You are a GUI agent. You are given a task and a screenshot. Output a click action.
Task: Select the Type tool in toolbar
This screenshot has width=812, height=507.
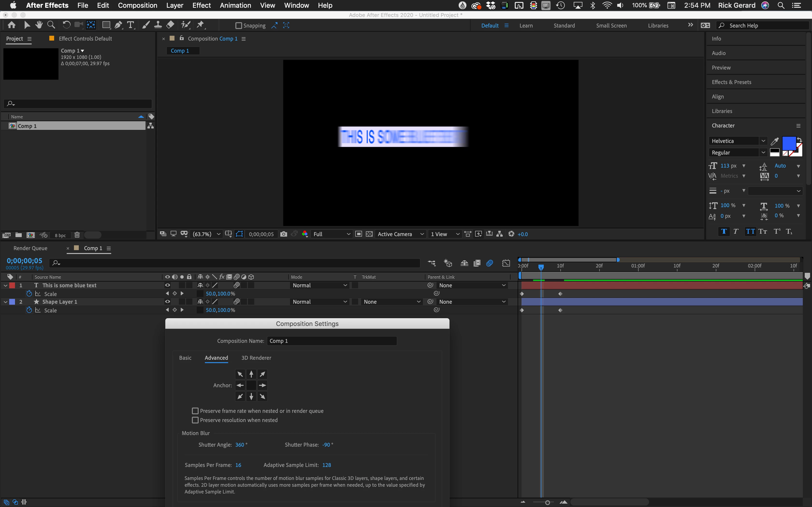coord(130,25)
